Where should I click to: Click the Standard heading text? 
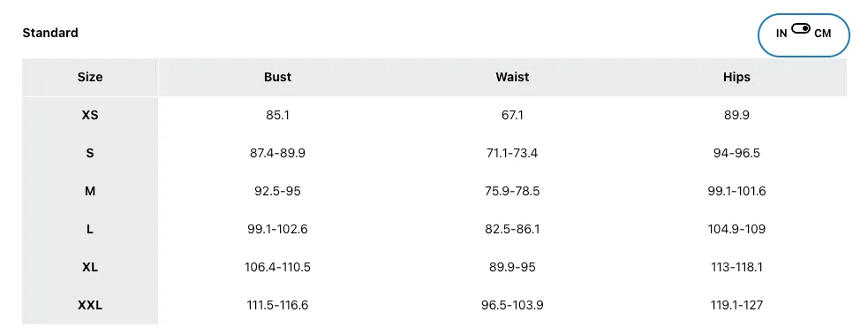pos(50,33)
